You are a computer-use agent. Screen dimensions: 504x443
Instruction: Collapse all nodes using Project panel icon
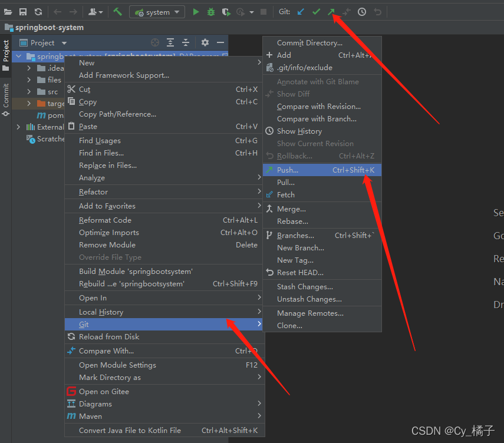(x=185, y=42)
